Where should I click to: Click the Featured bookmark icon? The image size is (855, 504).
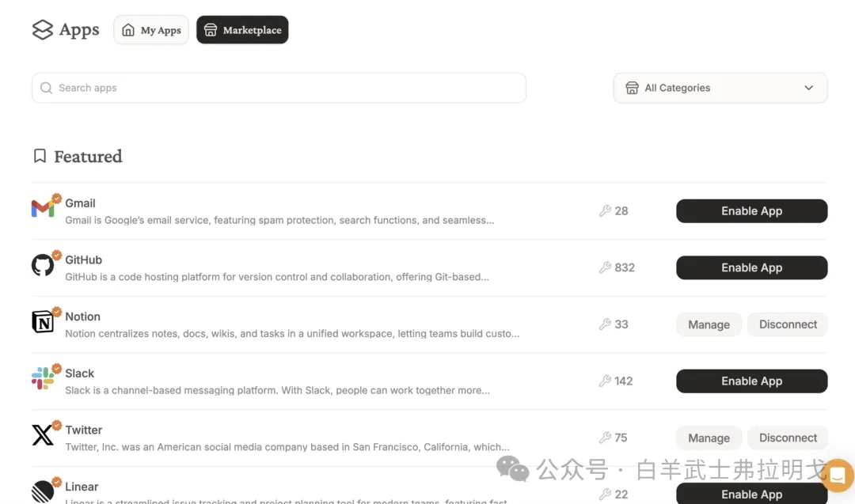coord(40,156)
